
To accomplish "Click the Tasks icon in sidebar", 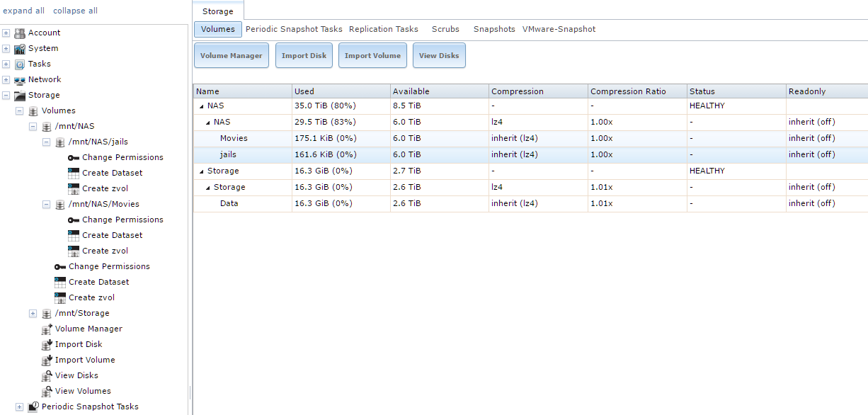I will pos(20,64).
